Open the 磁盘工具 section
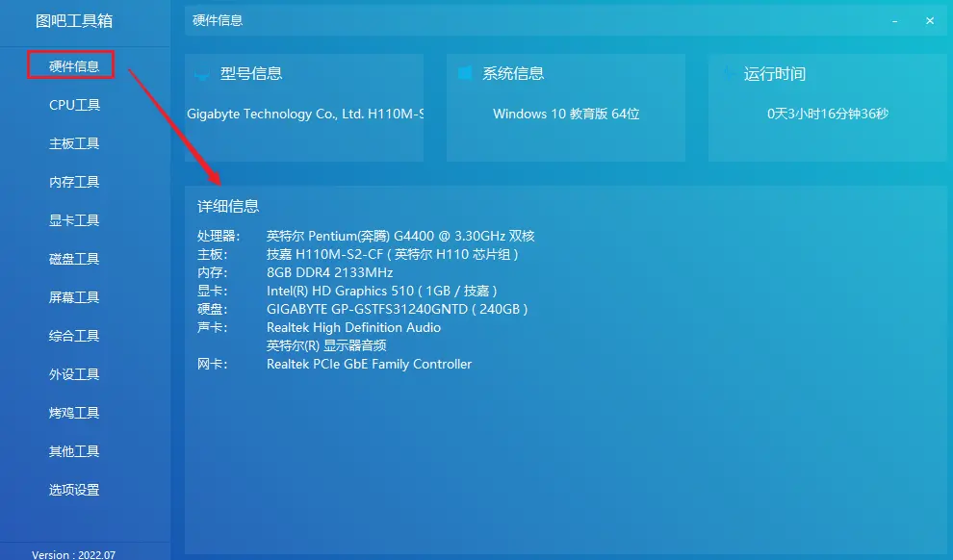 (74, 258)
